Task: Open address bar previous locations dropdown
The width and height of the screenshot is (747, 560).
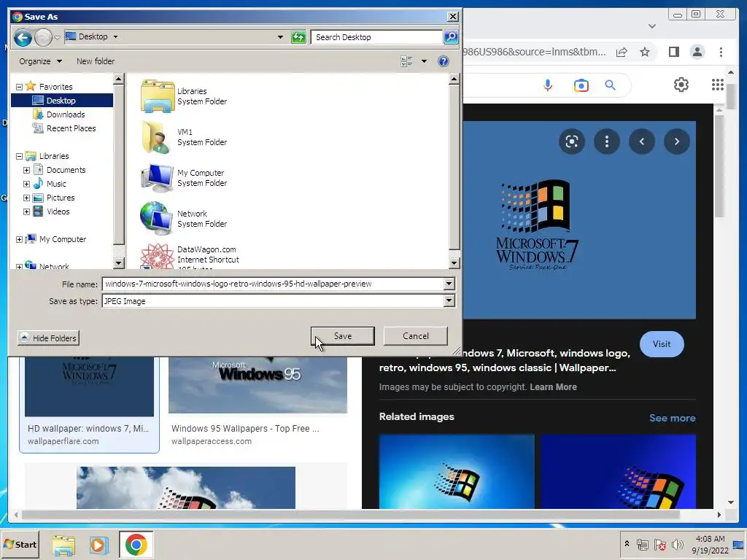Action: (x=280, y=37)
